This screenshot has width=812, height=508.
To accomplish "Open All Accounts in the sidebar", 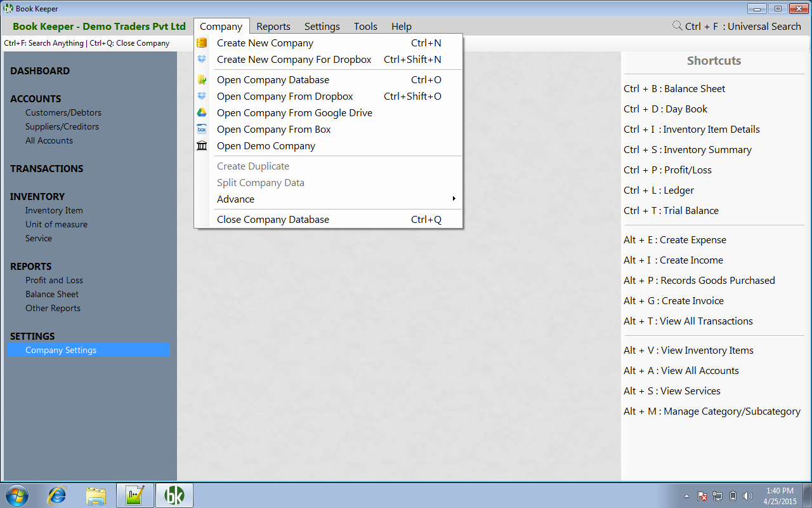I will [49, 141].
